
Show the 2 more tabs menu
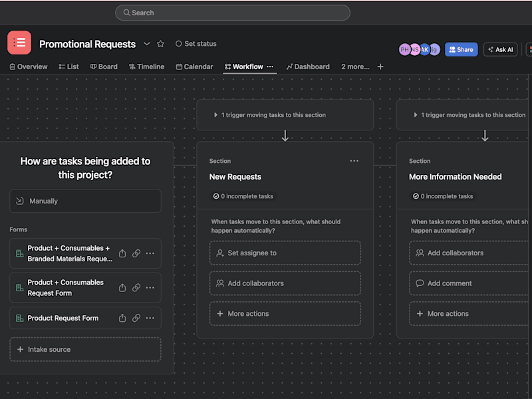tap(355, 66)
